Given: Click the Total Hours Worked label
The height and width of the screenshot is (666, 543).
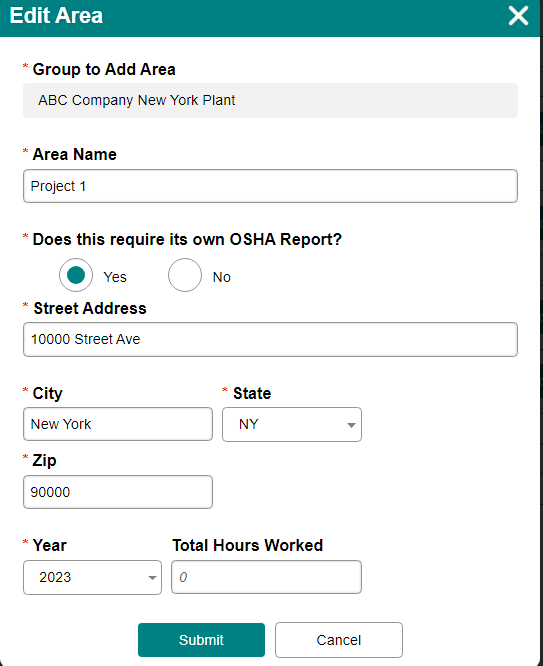Looking at the screenshot, I should pyautogui.click(x=248, y=545).
